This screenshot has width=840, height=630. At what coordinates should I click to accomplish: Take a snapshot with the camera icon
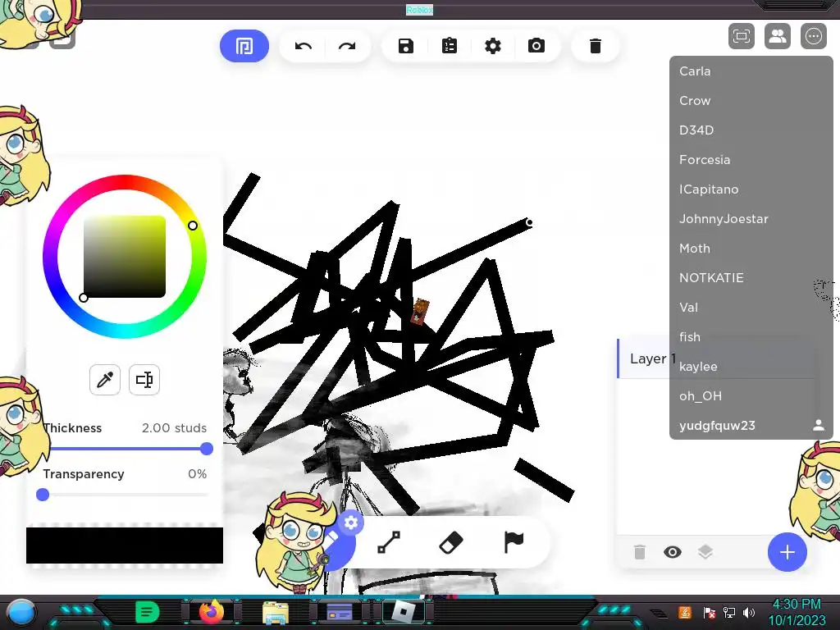pos(536,46)
